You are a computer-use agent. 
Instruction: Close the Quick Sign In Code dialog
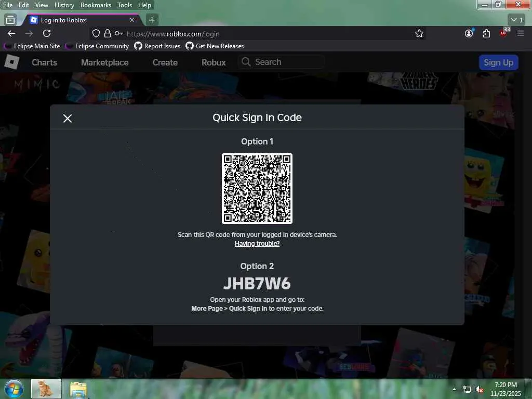[x=68, y=118]
